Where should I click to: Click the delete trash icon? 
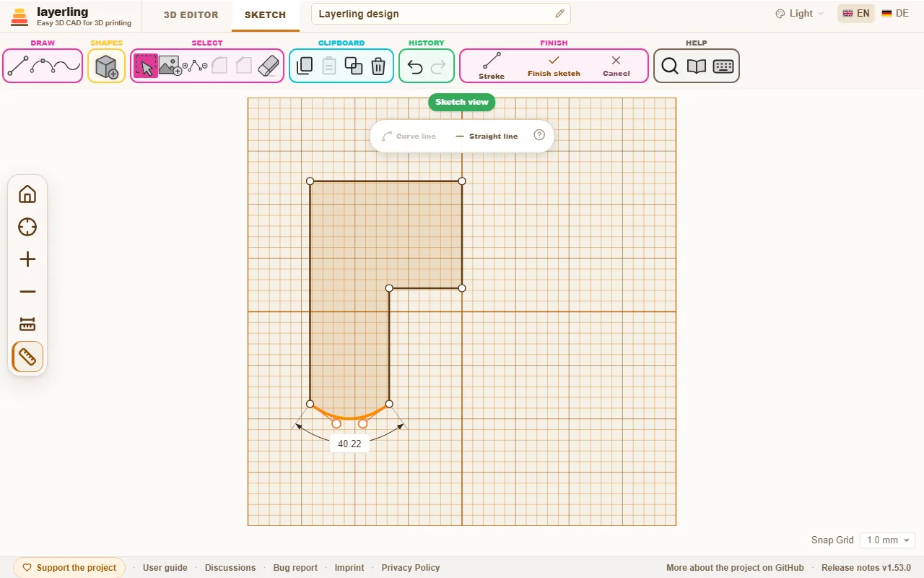pos(378,66)
